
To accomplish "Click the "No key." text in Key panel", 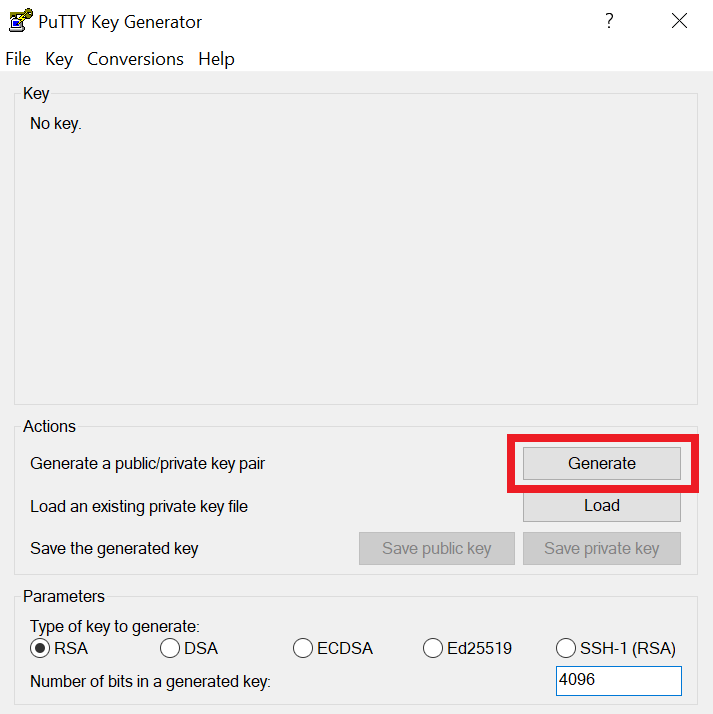I will pyautogui.click(x=56, y=125).
